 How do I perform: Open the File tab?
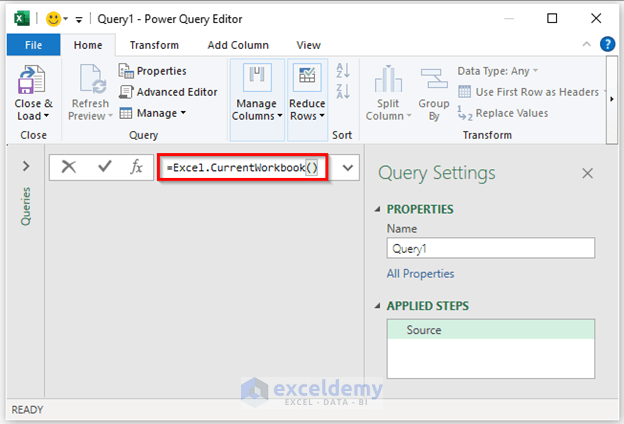[33, 45]
